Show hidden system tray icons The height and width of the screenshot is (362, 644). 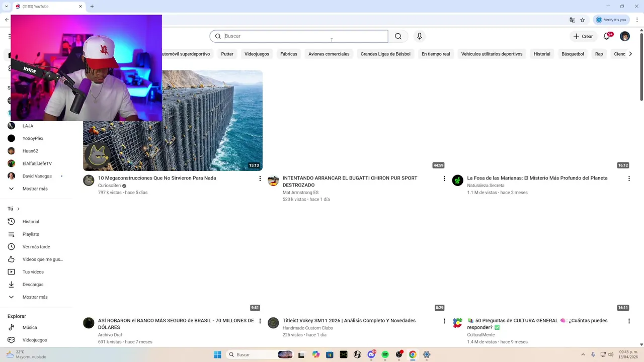point(583,354)
